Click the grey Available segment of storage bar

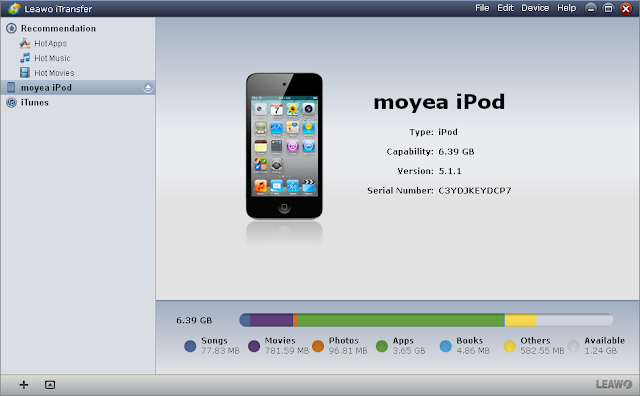pos(574,320)
